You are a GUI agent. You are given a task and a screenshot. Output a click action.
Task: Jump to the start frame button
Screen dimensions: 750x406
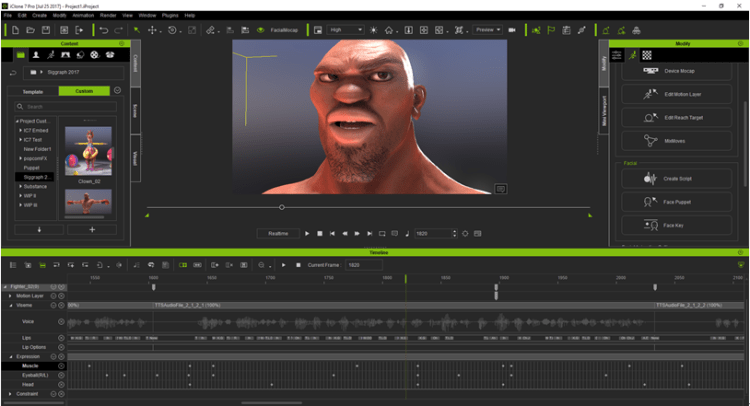tap(332, 234)
